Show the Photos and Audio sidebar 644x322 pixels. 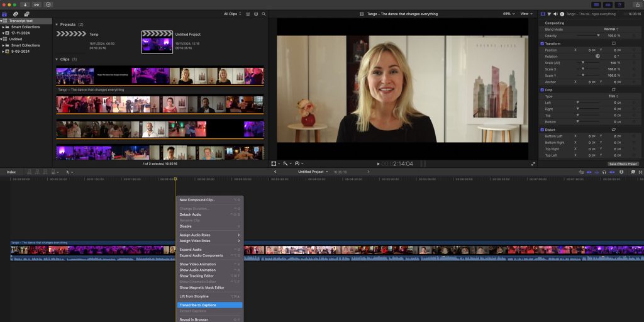16,13
